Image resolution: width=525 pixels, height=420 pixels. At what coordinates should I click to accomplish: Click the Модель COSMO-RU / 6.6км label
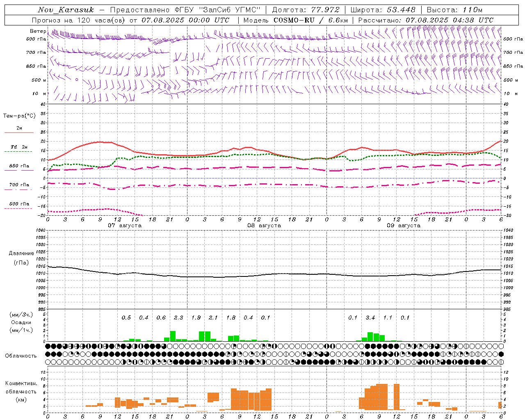pos(295,20)
